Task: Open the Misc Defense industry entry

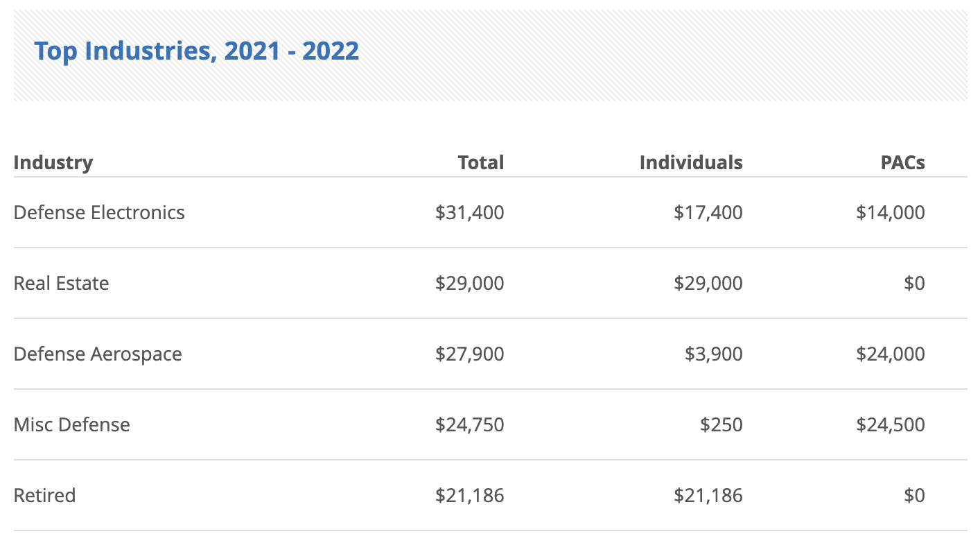Action: click(72, 424)
